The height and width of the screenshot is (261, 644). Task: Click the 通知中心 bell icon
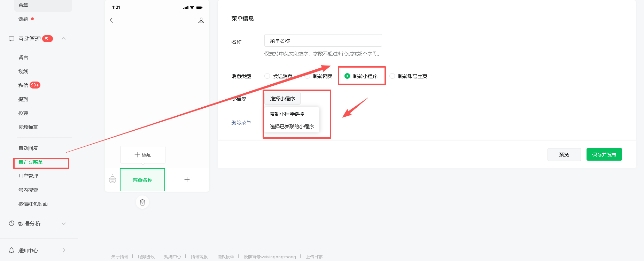click(x=11, y=250)
